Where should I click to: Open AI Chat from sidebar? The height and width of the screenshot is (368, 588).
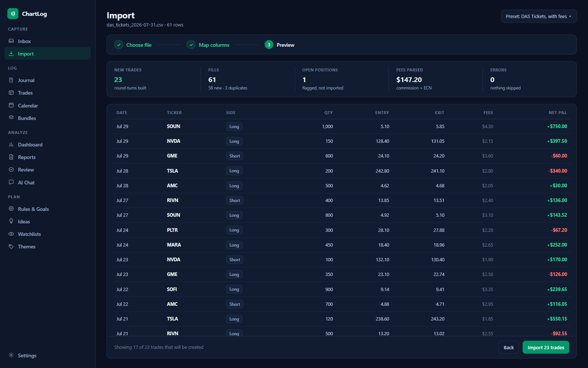[47, 183]
